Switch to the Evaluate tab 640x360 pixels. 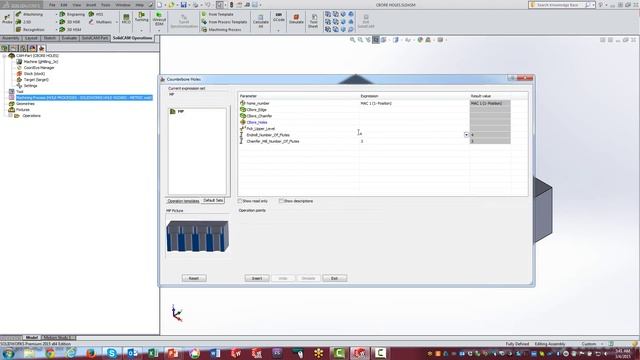tap(69, 38)
